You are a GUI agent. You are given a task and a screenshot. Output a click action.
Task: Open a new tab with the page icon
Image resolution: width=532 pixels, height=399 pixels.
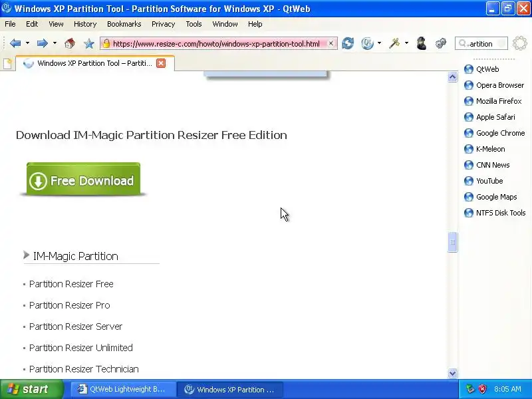click(7, 63)
